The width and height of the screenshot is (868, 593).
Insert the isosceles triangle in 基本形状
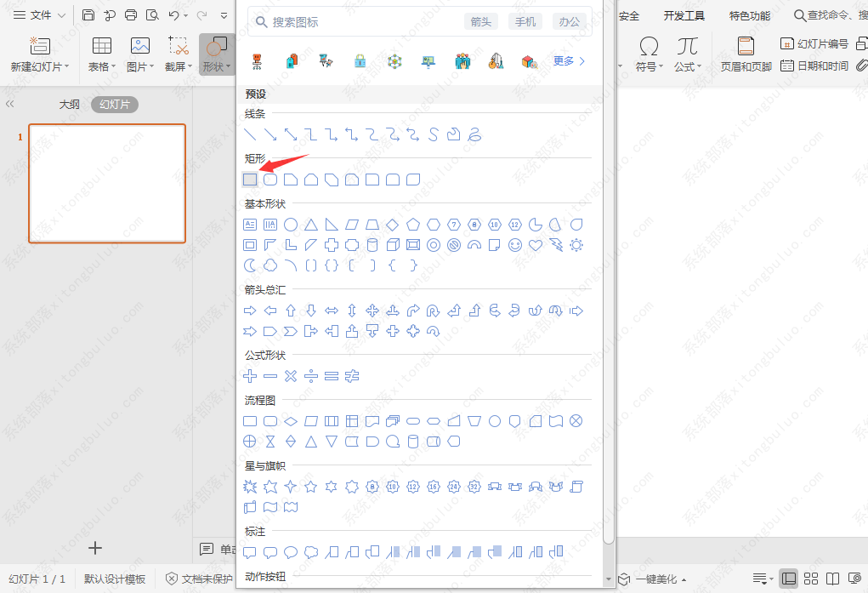click(311, 225)
